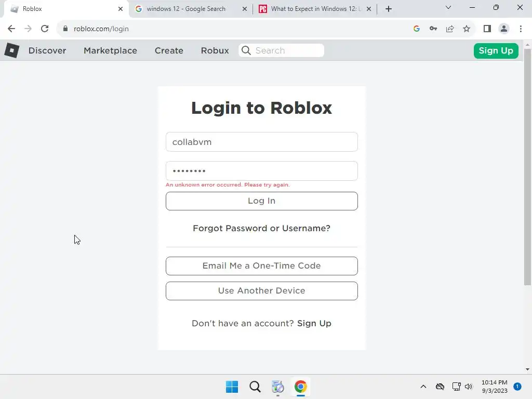Click the Chrome icon in taskbar
532x399 pixels.
coord(301,387)
